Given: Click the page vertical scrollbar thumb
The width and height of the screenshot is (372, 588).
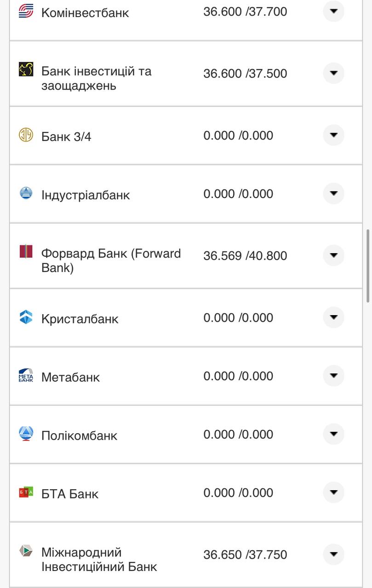Looking at the screenshot, I should tap(368, 266).
